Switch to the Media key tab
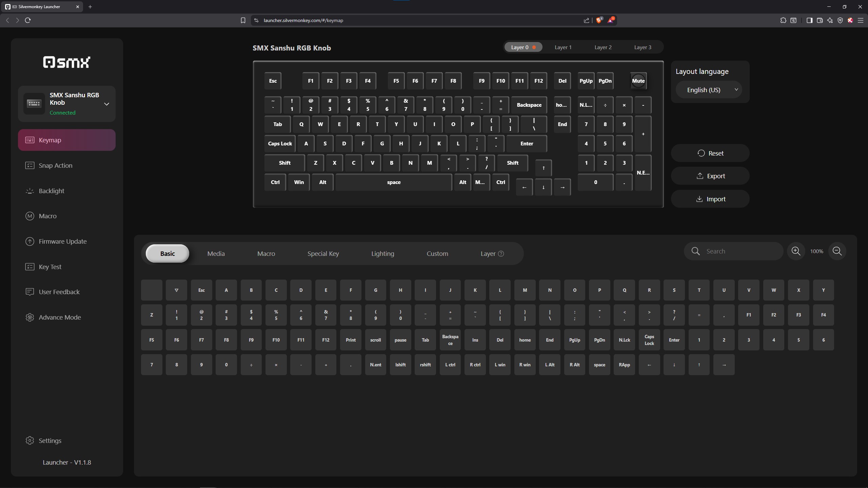 [216, 253]
